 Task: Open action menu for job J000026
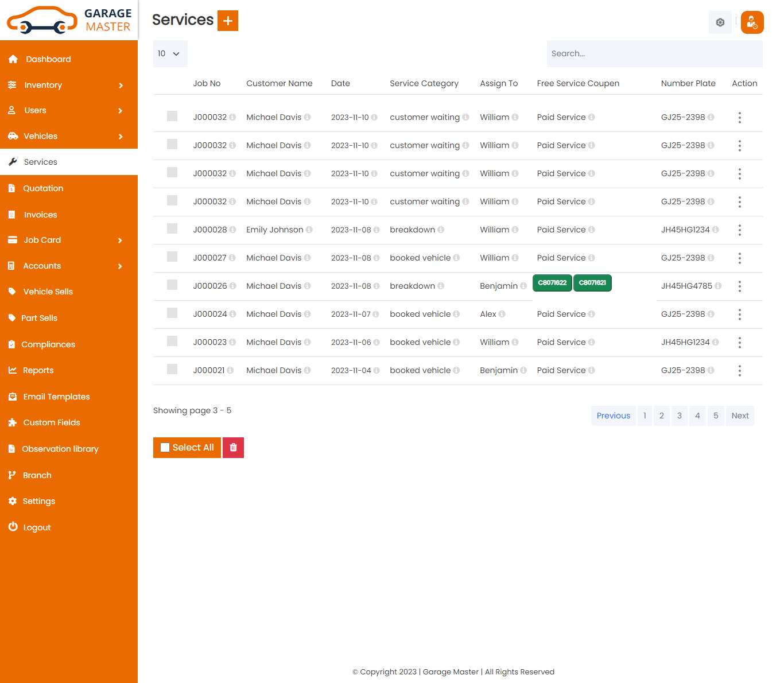pyautogui.click(x=740, y=286)
